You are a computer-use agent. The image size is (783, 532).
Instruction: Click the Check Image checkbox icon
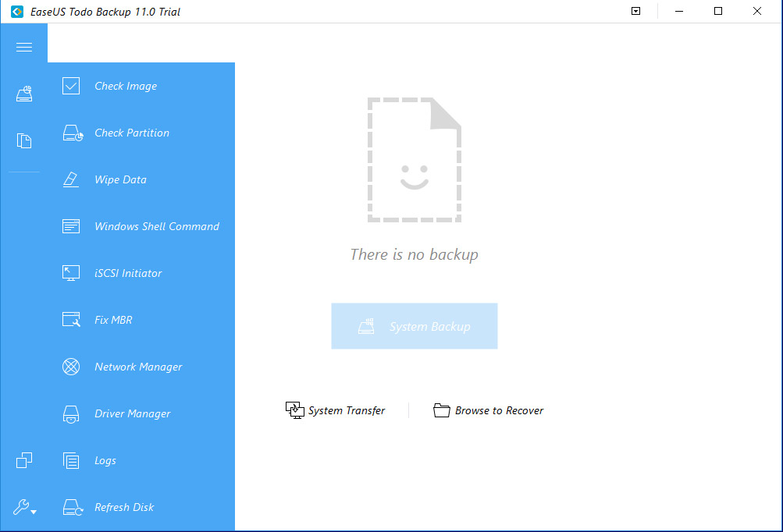point(71,86)
